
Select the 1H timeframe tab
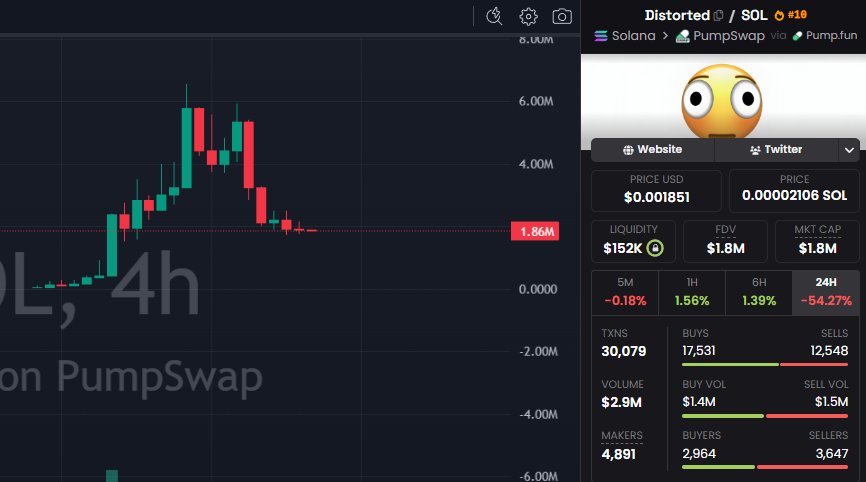(692, 292)
